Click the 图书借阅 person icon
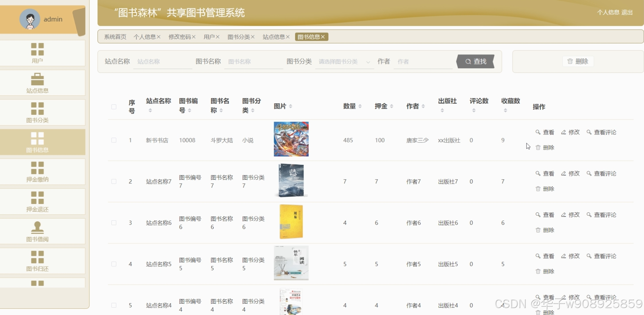The height and width of the screenshot is (315, 644). (x=37, y=227)
